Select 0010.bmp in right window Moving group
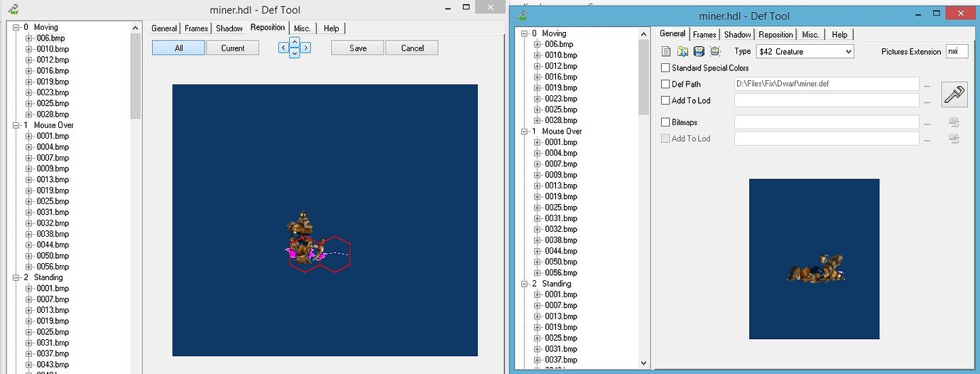The width and height of the screenshot is (980, 374). click(x=561, y=55)
